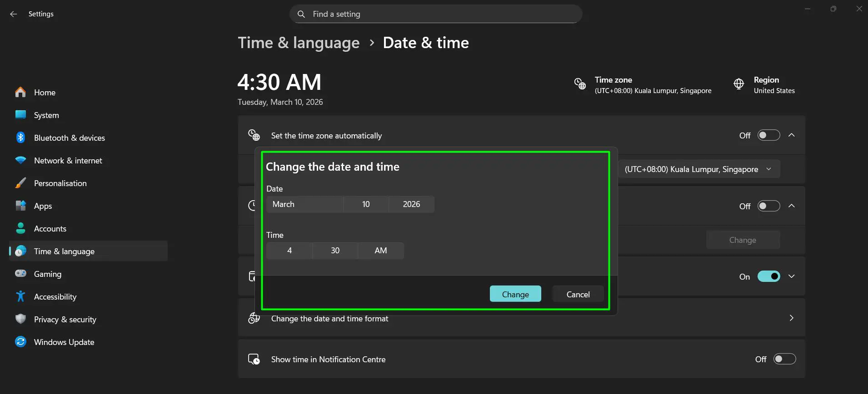Collapse the Set the time zone automatically section

(x=792, y=135)
